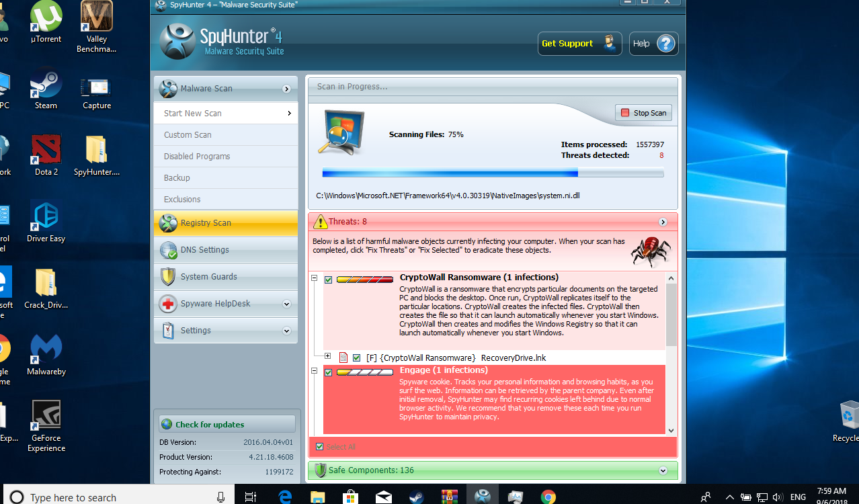Open System Guards label in sidebar
This screenshot has width=859, height=504.
(209, 277)
